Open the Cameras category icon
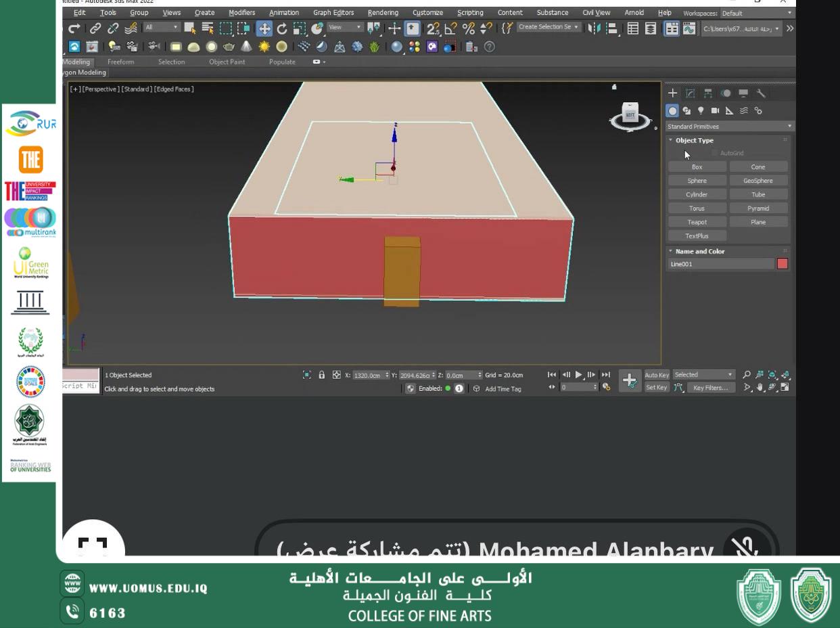 pos(715,111)
